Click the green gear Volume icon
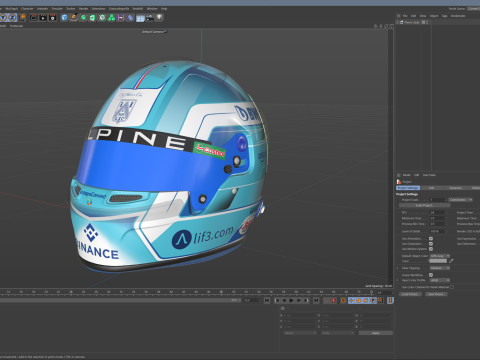Image resolution: width=480 pixels, height=360 pixels. (x=102, y=17)
